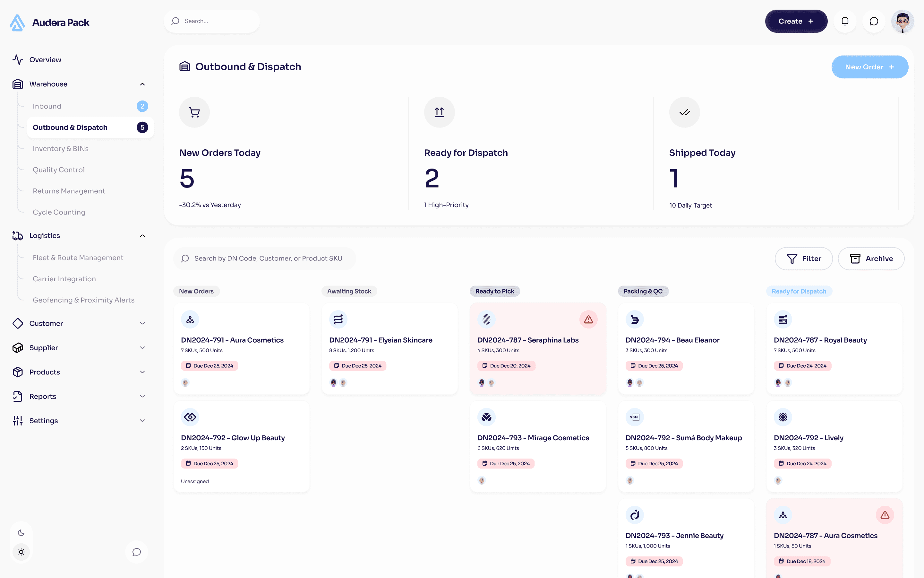Click Royal Beauty brand logo icon
924x578 pixels.
pyautogui.click(x=783, y=319)
